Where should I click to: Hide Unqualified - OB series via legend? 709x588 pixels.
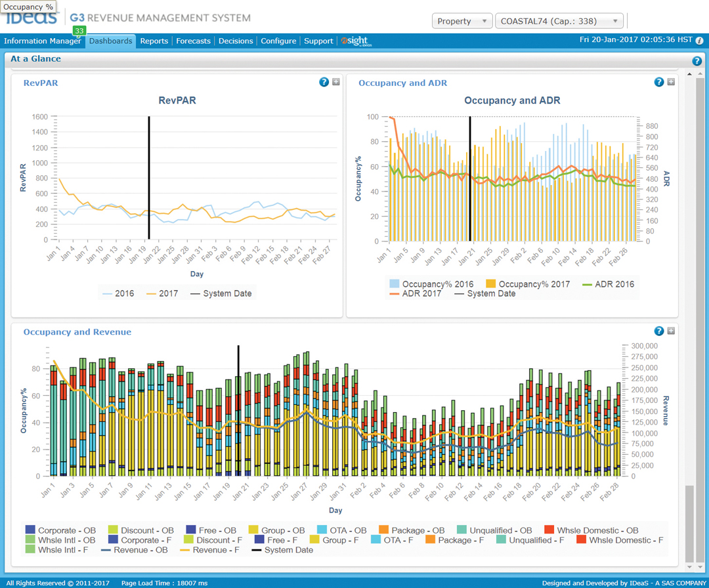[x=495, y=530]
